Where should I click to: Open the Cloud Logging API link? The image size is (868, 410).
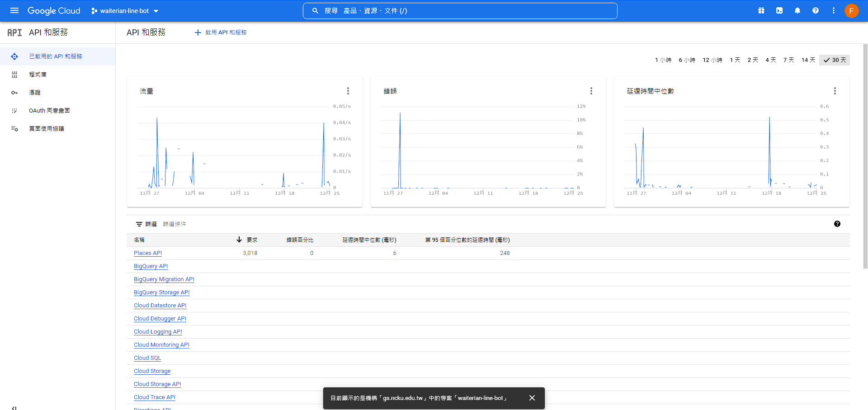click(x=158, y=332)
